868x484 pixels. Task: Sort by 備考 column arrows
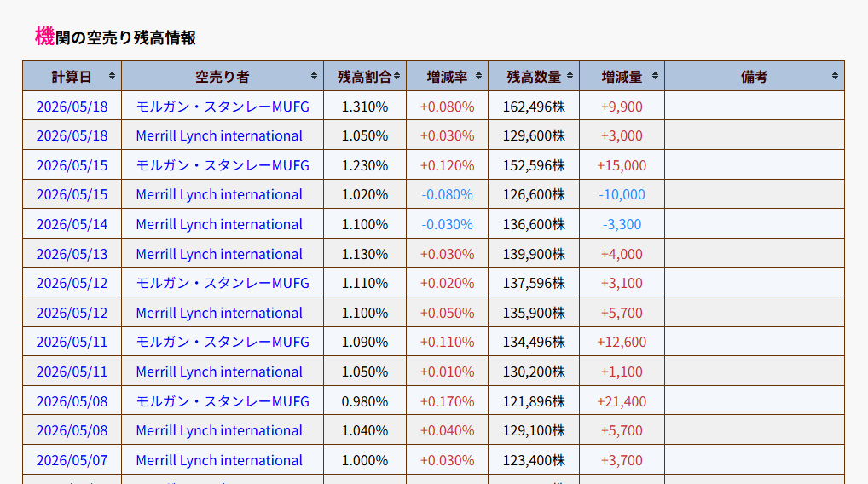pyautogui.click(x=836, y=76)
